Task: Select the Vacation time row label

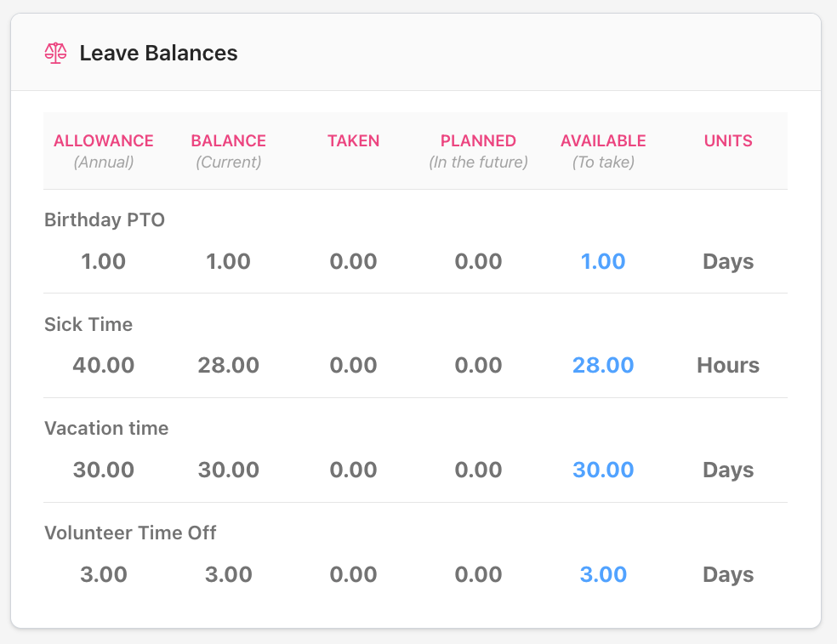Action: coord(106,428)
